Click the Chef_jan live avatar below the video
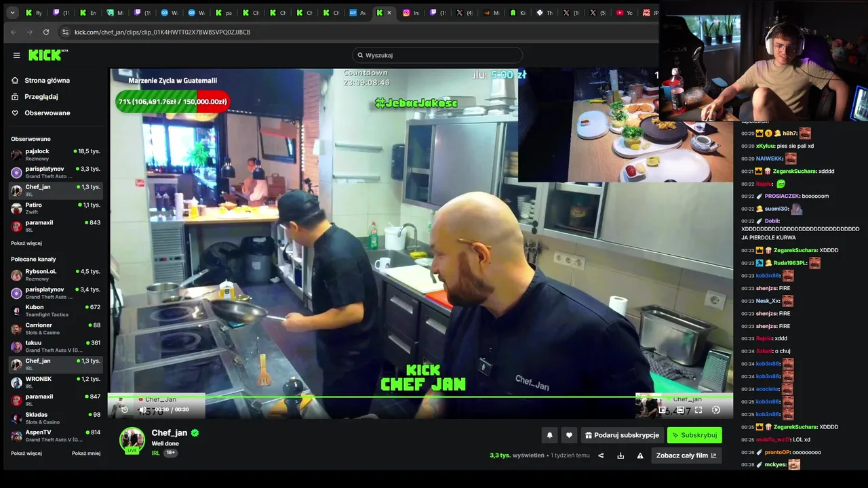This screenshot has width=868, height=488. [x=132, y=441]
